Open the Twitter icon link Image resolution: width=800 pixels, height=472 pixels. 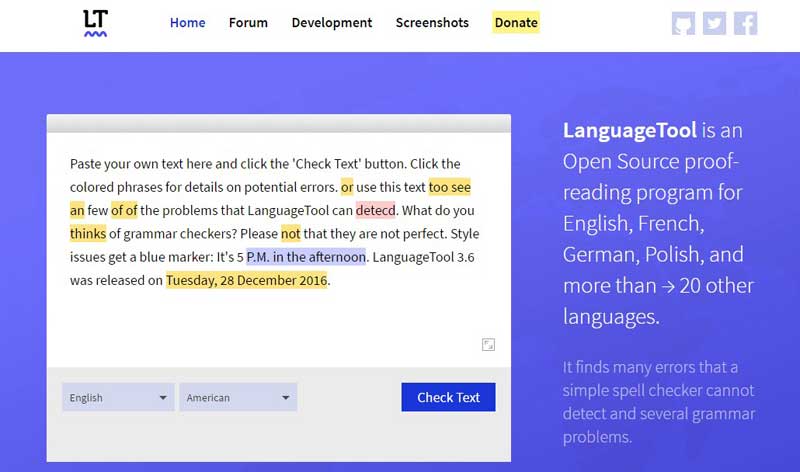[714, 23]
